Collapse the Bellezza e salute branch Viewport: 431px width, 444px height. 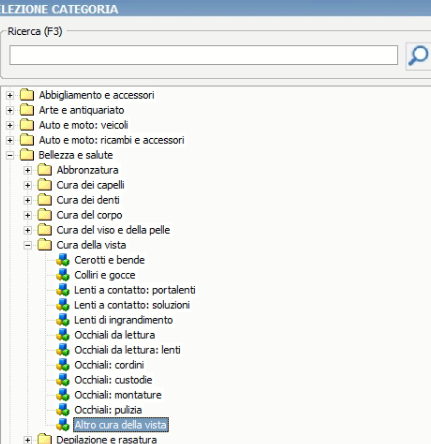click(x=10, y=155)
